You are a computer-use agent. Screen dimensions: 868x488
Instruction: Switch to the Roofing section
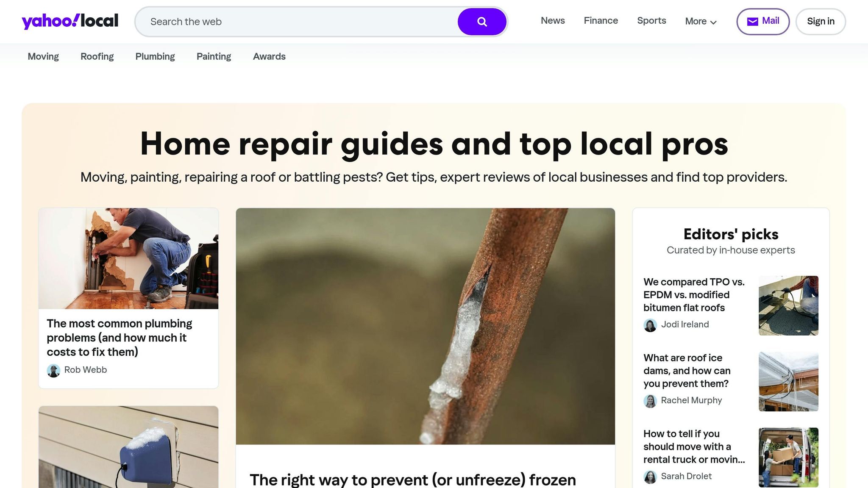97,56
